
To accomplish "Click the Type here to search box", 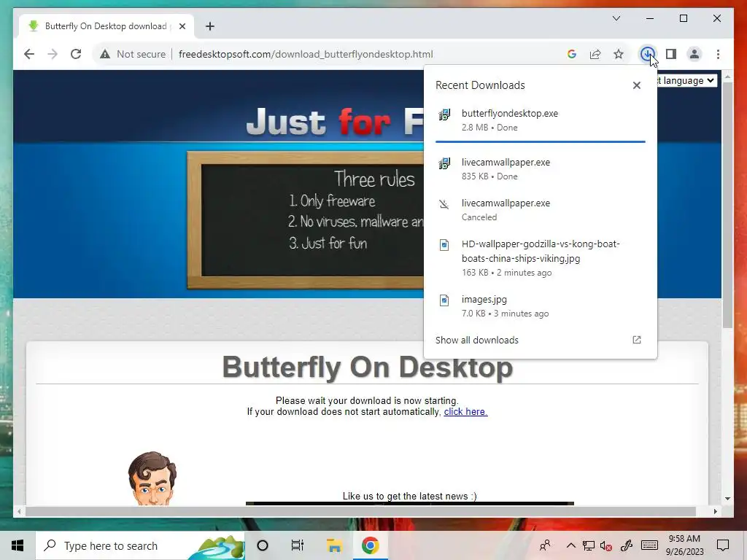I will [x=140, y=545].
